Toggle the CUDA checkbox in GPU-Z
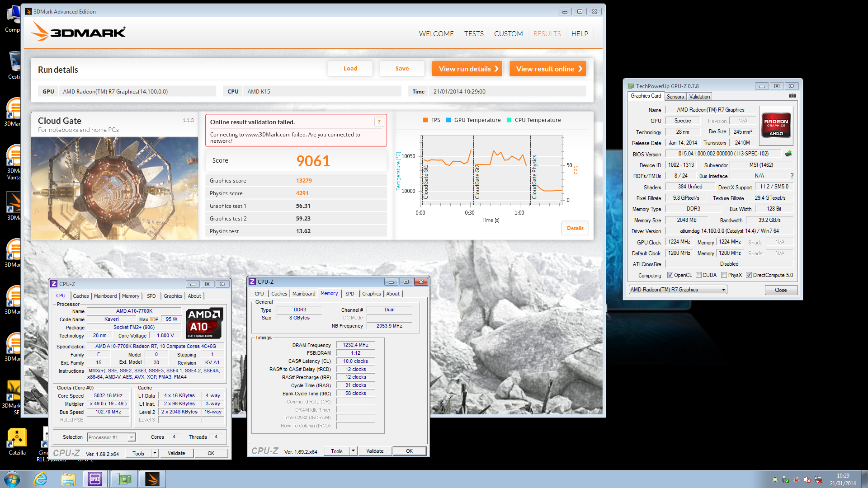Viewport: 868px width, 488px height. [698, 275]
